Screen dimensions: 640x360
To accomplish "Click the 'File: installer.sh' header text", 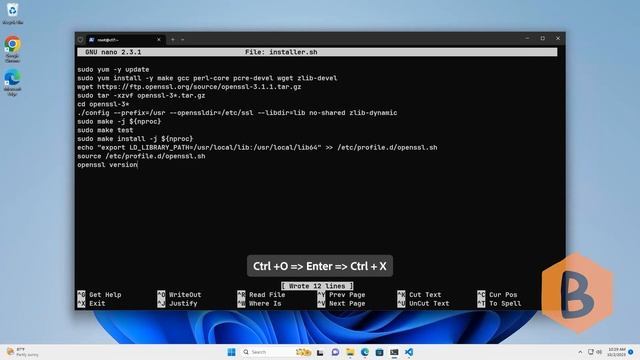I will (281, 52).
